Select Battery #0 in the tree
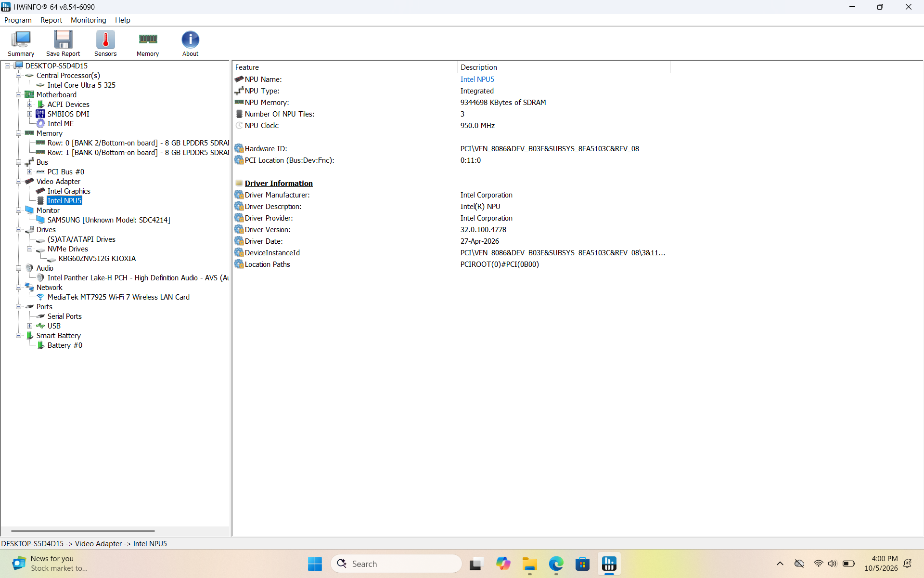This screenshot has height=578, width=924. coord(65,345)
